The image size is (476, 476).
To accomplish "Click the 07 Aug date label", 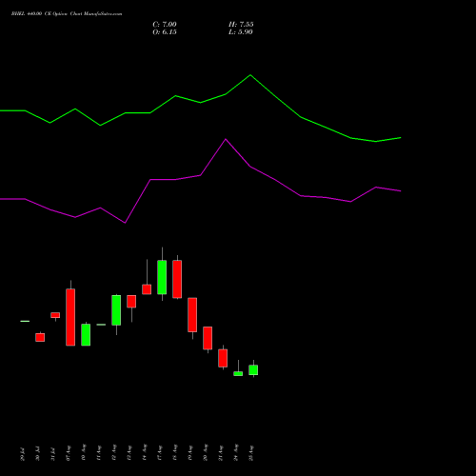I will click(x=68, y=453).
